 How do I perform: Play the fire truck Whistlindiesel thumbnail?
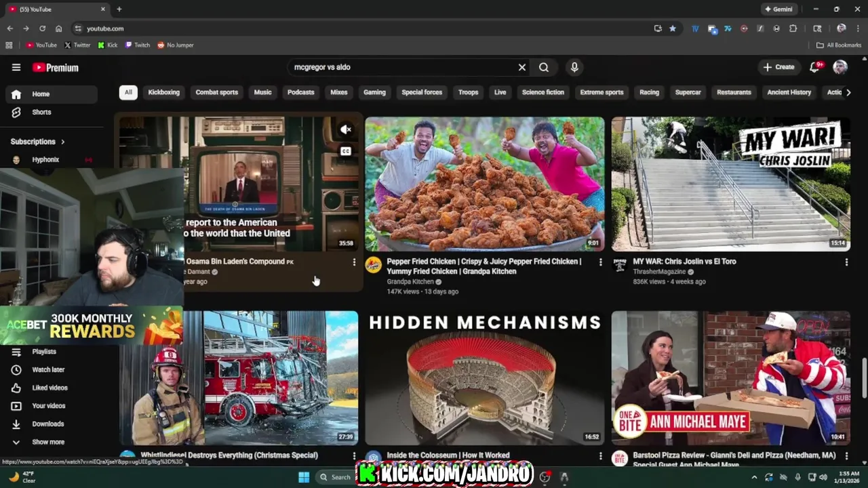[239, 378]
